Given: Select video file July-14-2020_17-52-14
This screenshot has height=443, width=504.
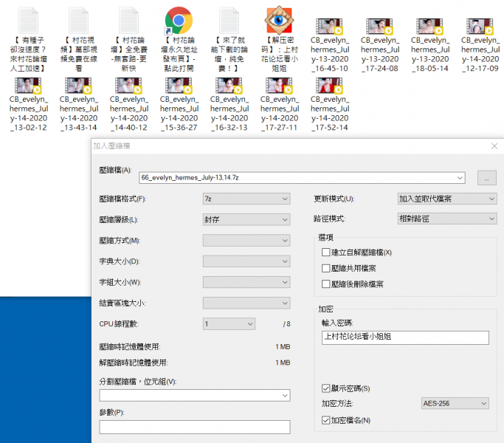Looking at the screenshot, I should click(x=329, y=86).
